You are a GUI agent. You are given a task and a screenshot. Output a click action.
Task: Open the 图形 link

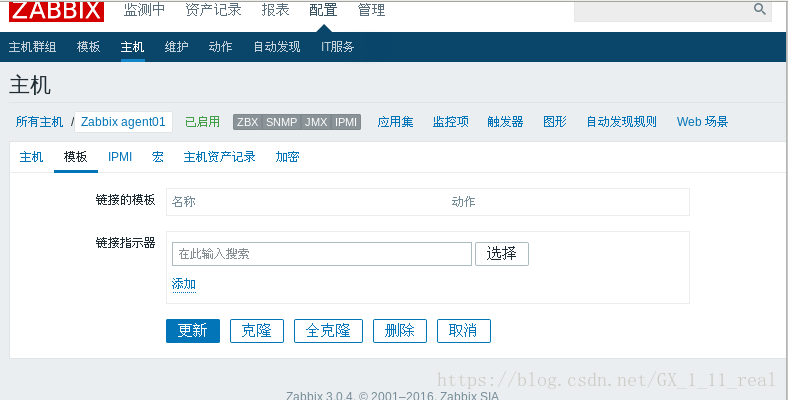click(555, 122)
